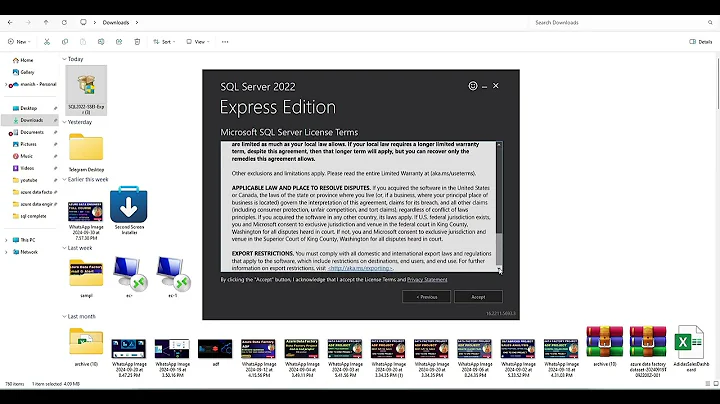
Task: Select the Second Screen Installer file
Action: coord(129,210)
